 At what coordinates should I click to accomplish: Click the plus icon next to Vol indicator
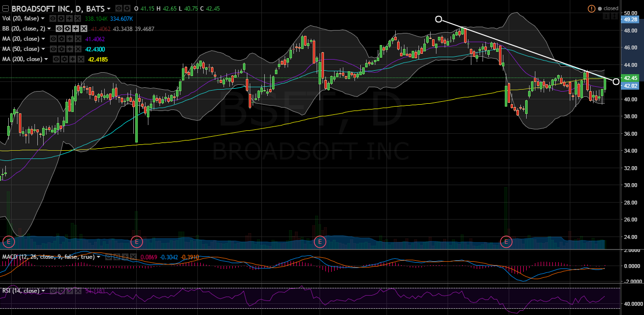point(68,18)
